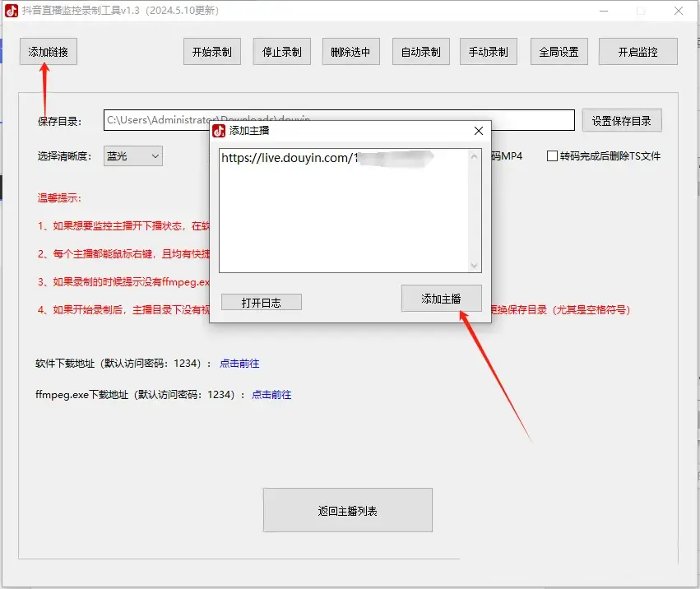
Task: Click inside the live URL text box
Action: click(x=350, y=211)
